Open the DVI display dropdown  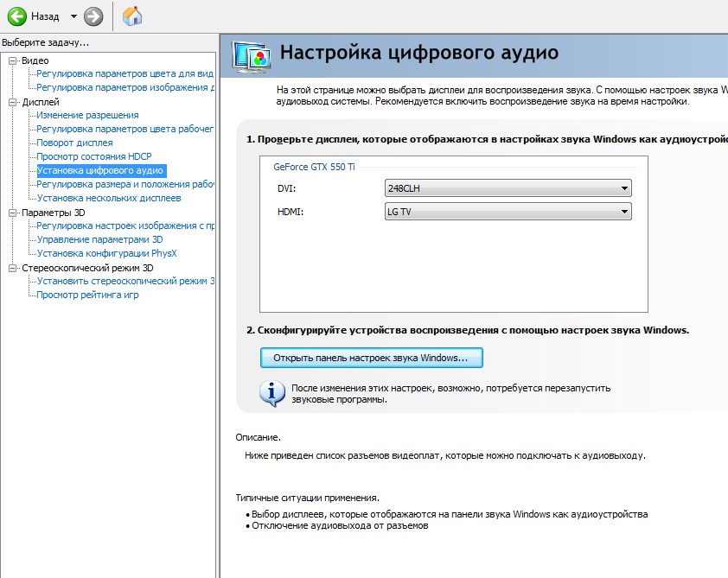click(508, 188)
